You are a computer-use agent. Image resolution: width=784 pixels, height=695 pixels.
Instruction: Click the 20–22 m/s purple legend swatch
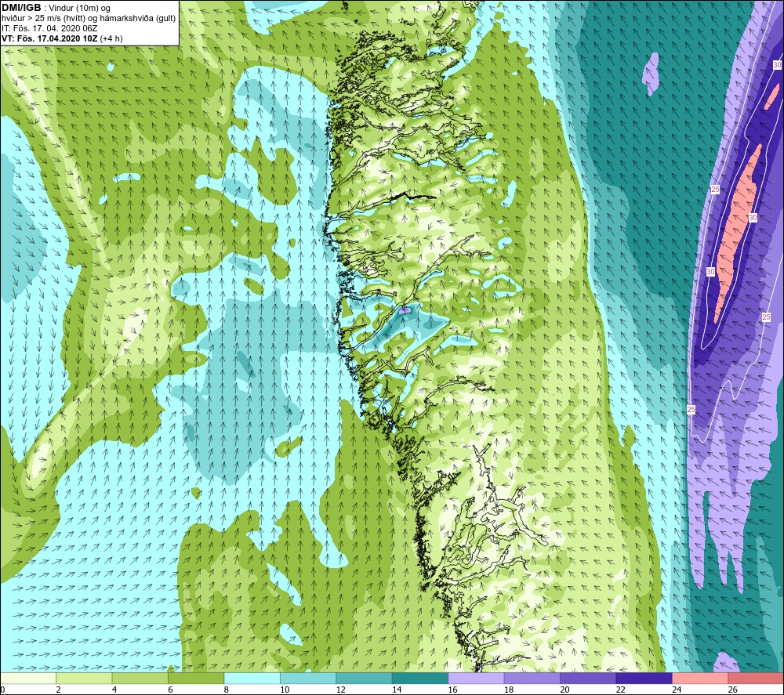click(588, 679)
